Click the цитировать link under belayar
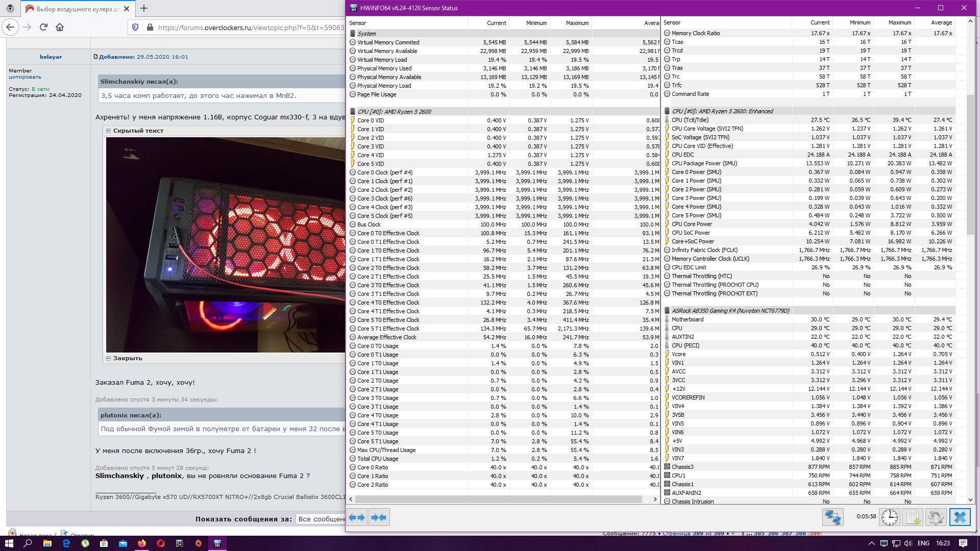 [x=25, y=77]
